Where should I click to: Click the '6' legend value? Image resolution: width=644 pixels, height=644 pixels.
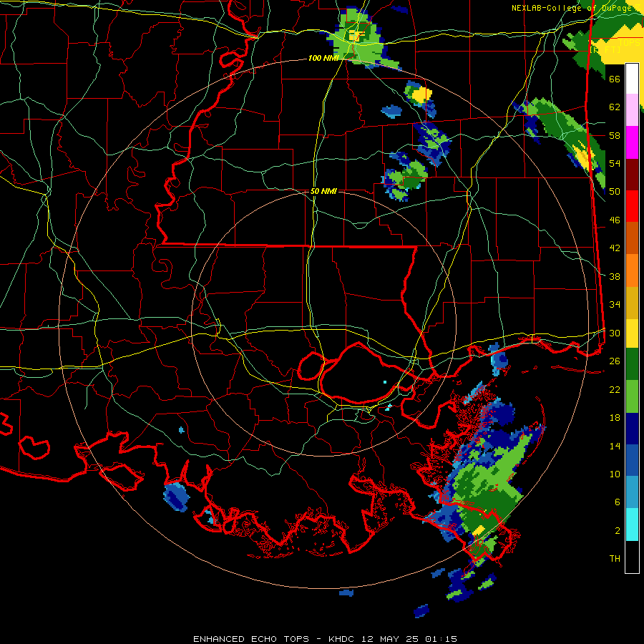pos(618,502)
